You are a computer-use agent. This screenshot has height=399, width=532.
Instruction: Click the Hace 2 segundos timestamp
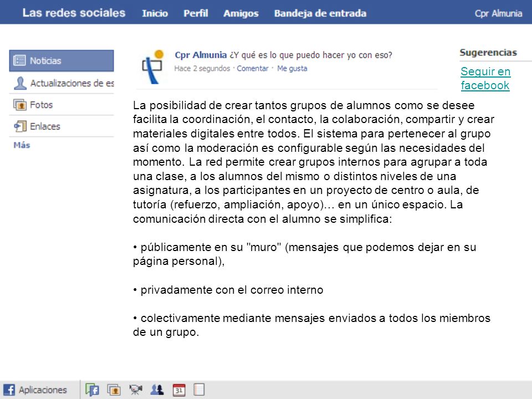point(202,69)
